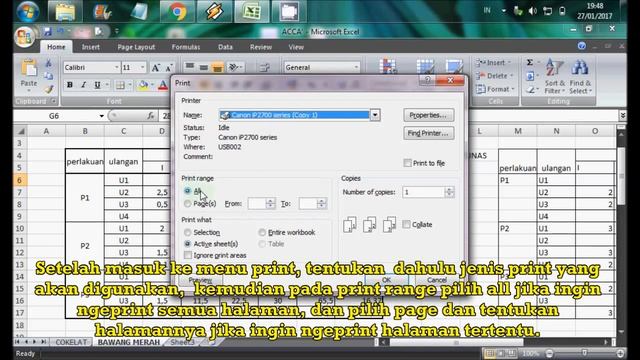The width and height of the screenshot is (640, 360).
Task: Click the Save icon in quick access toolbar
Action: (x=48, y=31)
